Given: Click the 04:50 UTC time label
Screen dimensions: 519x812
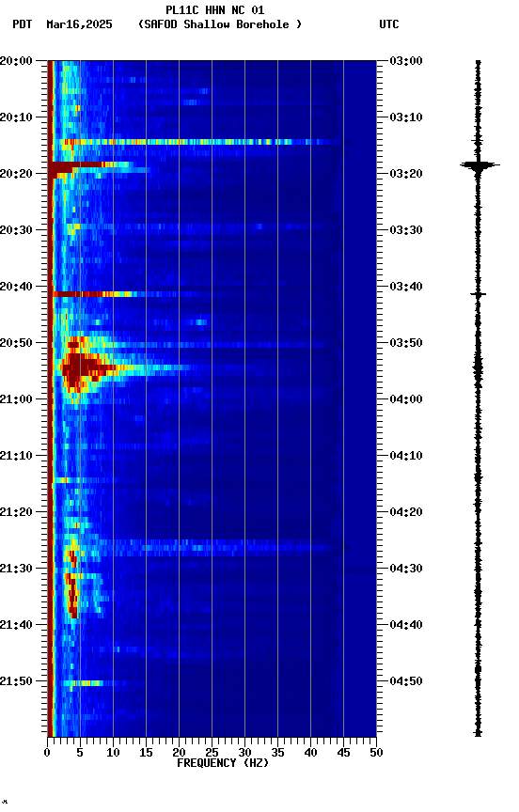Looking at the screenshot, I should pos(406,681).
